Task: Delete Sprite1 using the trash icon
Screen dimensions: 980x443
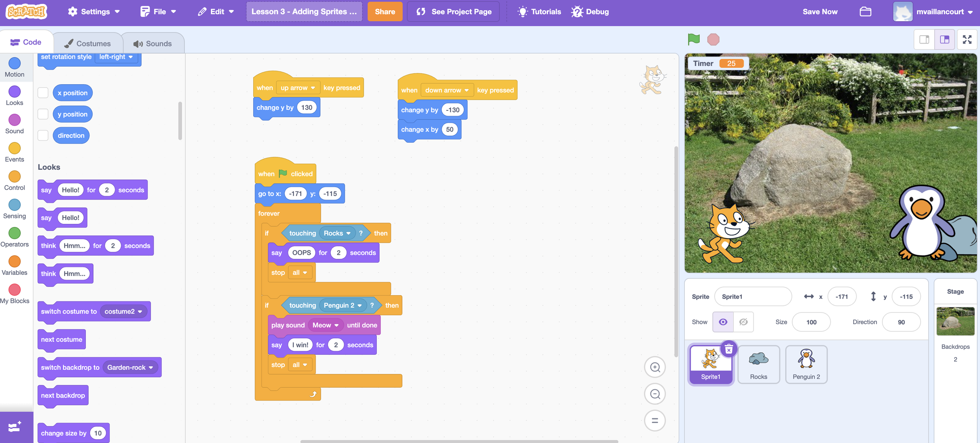Action: (x=728, y=349)
